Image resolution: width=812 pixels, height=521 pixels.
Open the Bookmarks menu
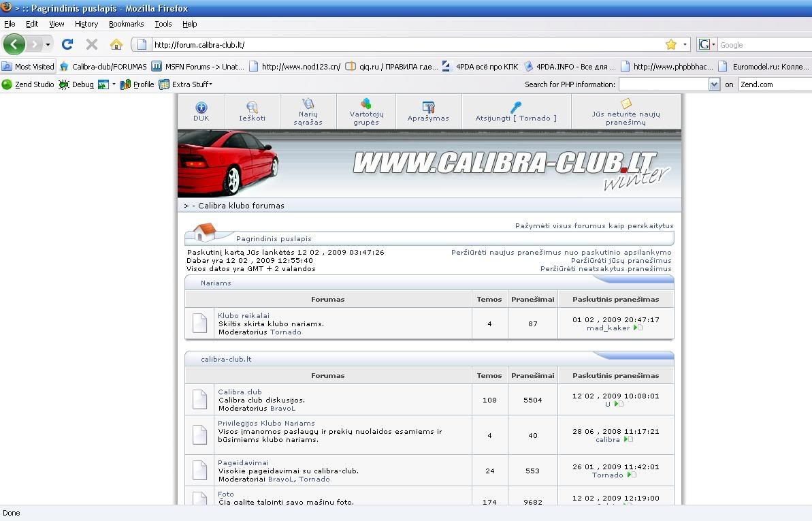coord(126,24)
